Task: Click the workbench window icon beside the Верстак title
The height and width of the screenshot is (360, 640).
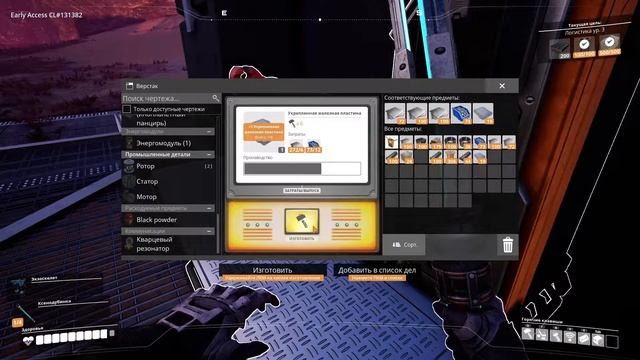Action: tap(130, 86)
